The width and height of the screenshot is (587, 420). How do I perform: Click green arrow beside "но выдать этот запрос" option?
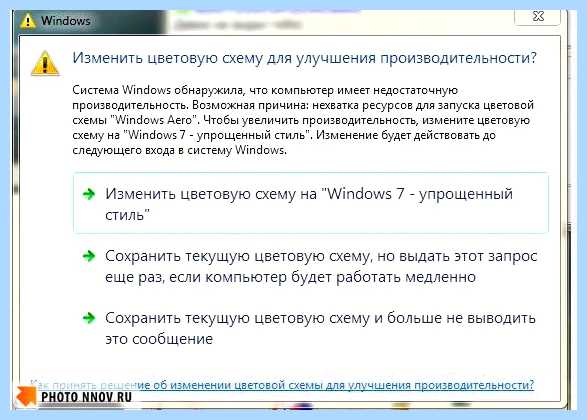tap(89, 256)
